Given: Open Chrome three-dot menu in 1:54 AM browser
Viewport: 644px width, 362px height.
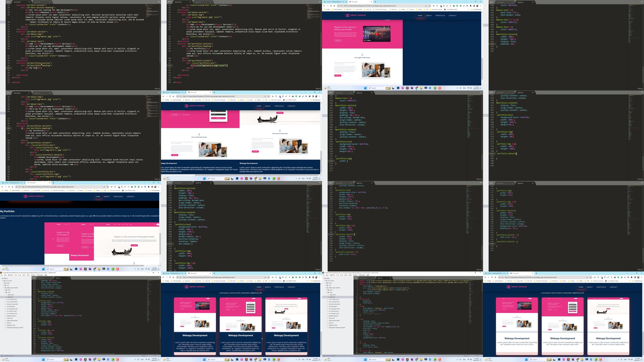Looking at the screenshot, I should point(642,277).
